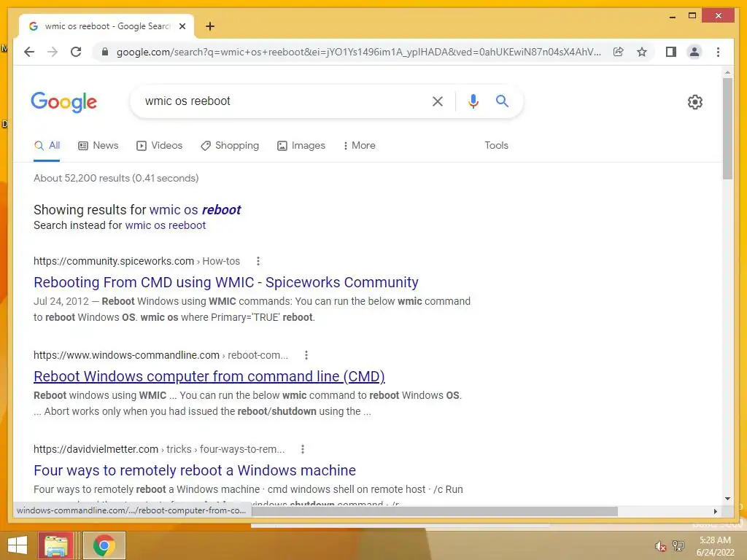This screenshot has height=560, width=747.
Task: Follow corrected wmic os reboot link
Action: click(196, 210)
